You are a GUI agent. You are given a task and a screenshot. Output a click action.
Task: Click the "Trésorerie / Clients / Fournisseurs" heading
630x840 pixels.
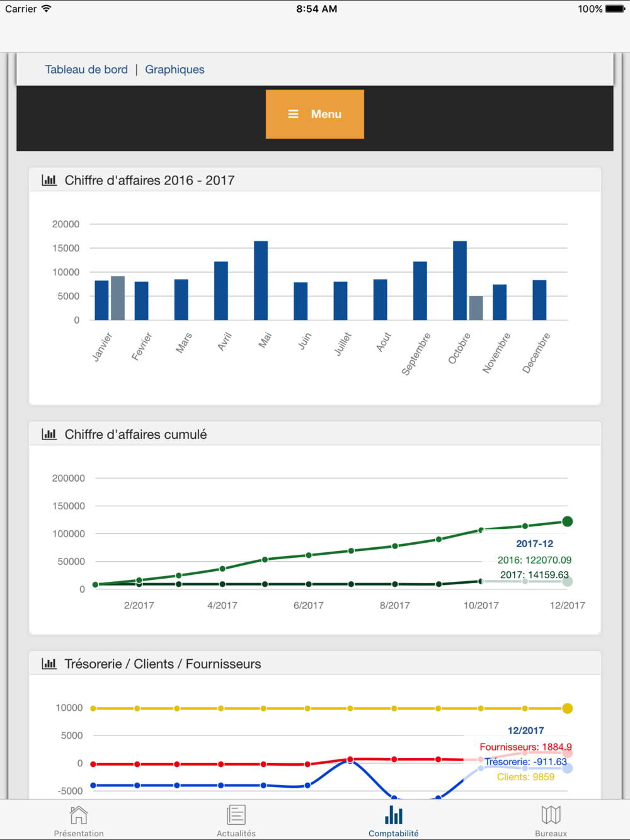coord(163,664)
